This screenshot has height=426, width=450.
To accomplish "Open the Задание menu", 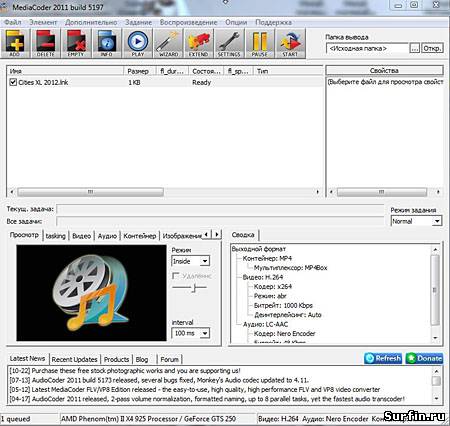I will coord(138,22).
